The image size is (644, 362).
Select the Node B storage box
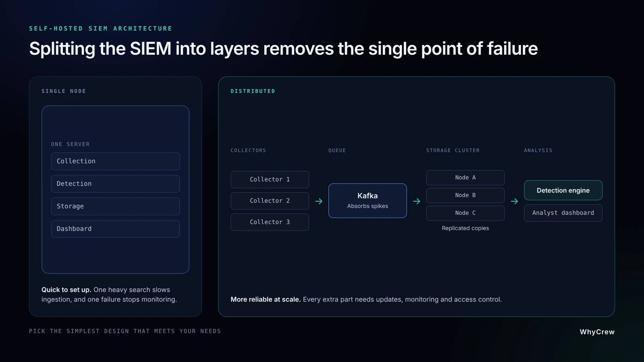tap(465, 195)
